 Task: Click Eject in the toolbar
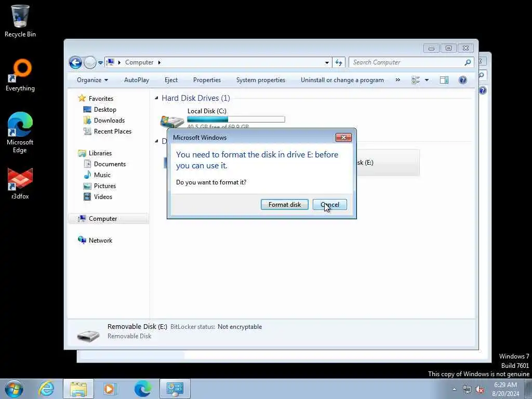pos(171,80)
